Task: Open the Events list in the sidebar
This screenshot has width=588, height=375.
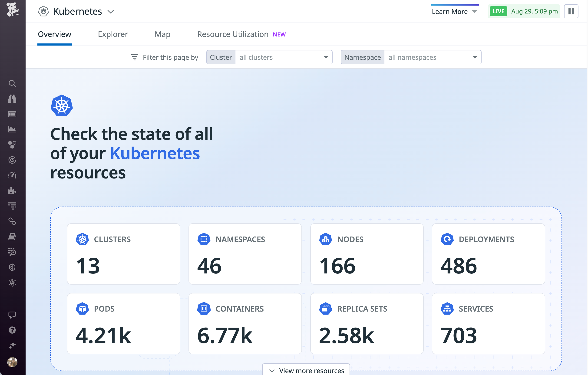Action: pos(12,114)
